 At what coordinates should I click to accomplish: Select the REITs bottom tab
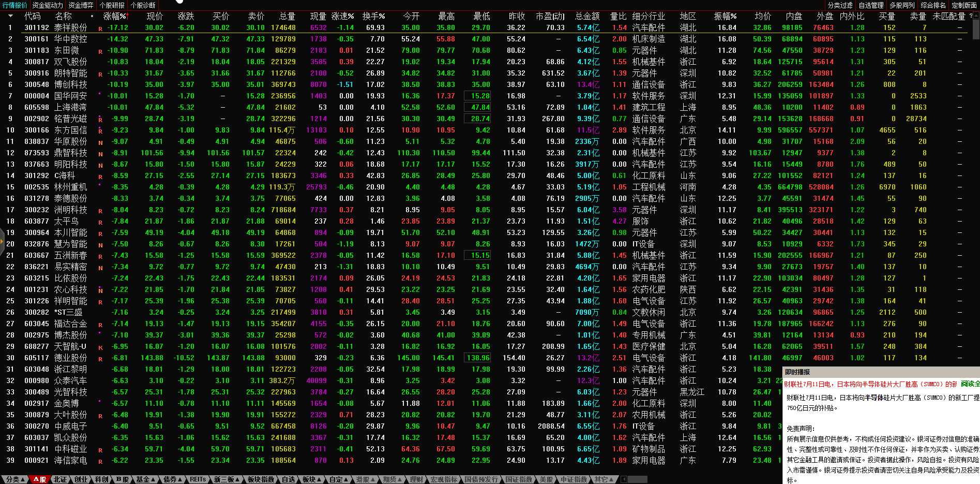[198, 479]
